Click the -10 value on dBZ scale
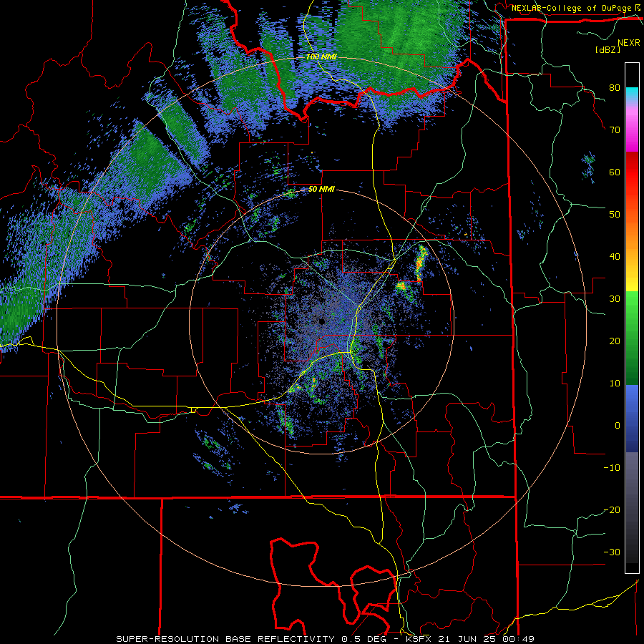 pyautogui.click(x=612, y=468)
